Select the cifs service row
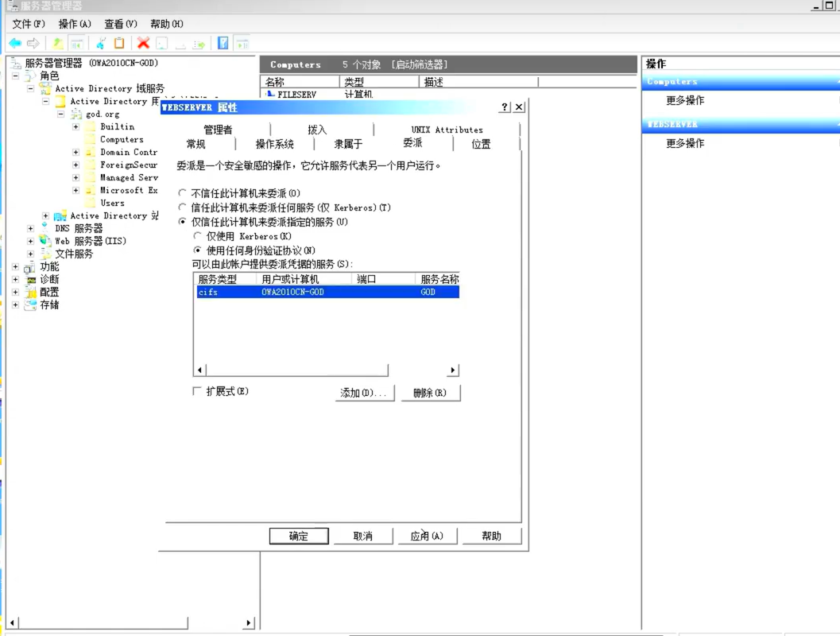Image resolution: width=840 pixels, height=636 pixels. (x=327, y=292)
